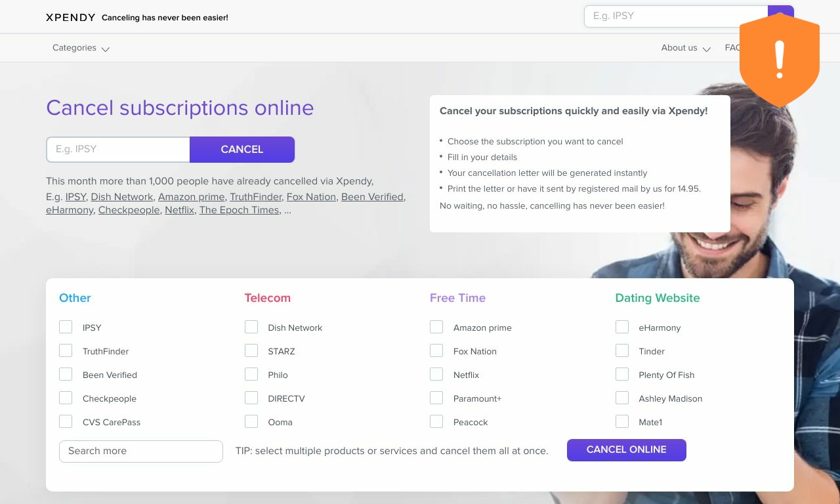
Task: Focus the header search box
Action: click(x=676, y=16)
